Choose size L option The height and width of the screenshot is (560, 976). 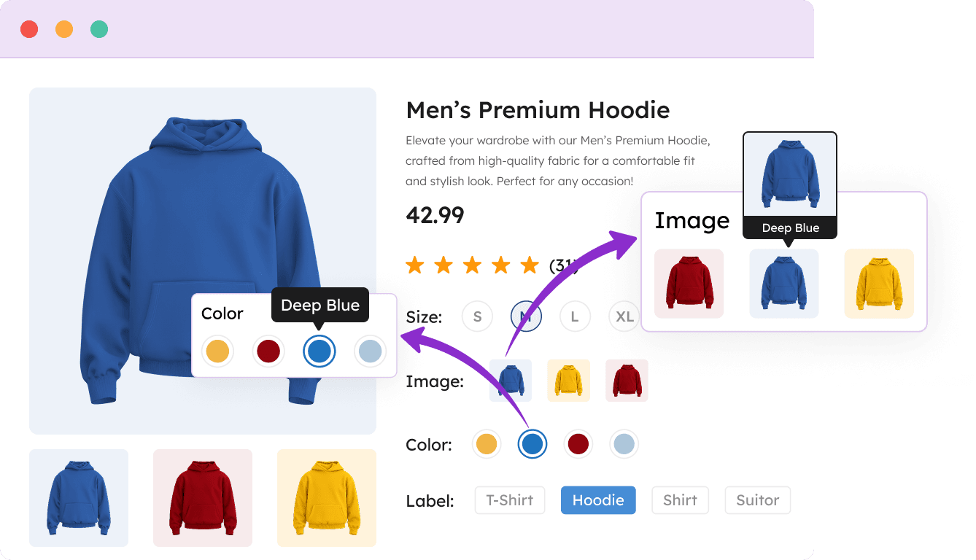coord(575,316)
